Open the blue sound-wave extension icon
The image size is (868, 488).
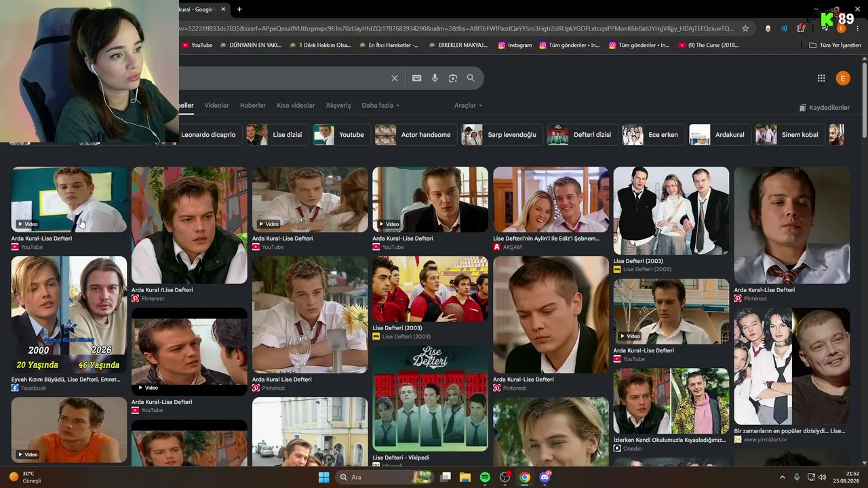click(785, 28)
